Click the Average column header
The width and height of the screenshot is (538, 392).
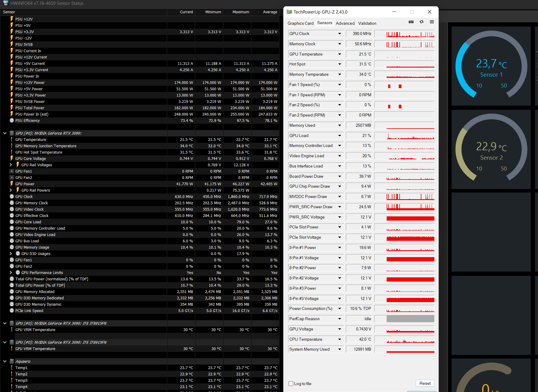coord(265,12)
